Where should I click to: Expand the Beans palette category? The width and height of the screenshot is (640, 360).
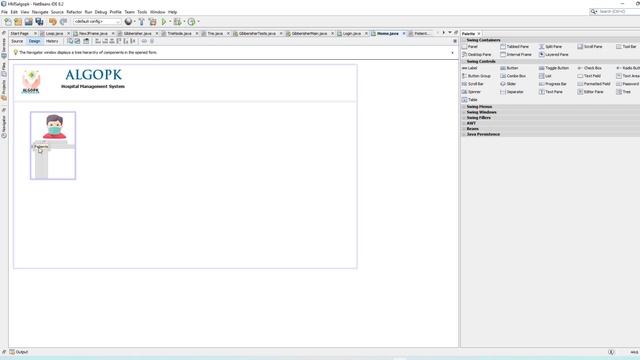(464, 129)
